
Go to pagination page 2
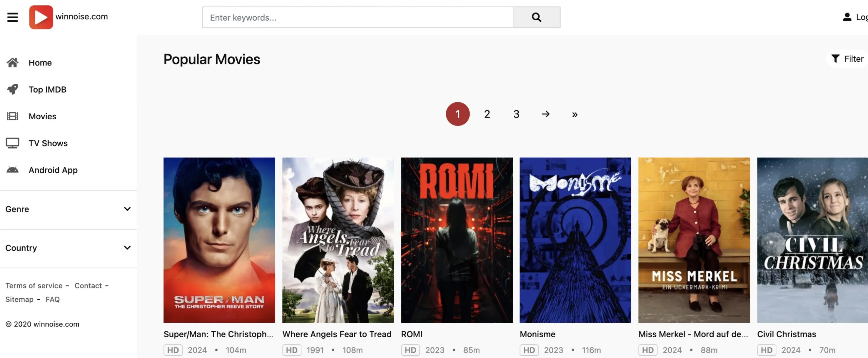(487, 114)
